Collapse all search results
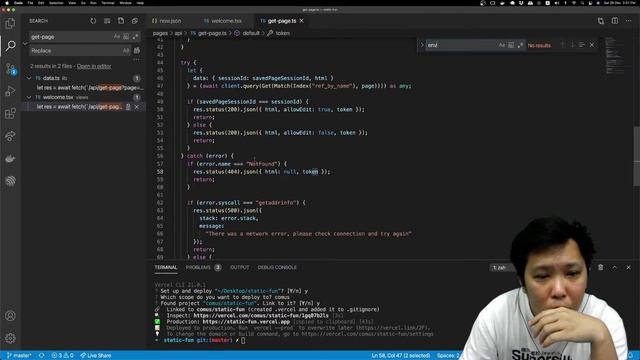This screenshot has height=360, width=640. tap(135, 21)
